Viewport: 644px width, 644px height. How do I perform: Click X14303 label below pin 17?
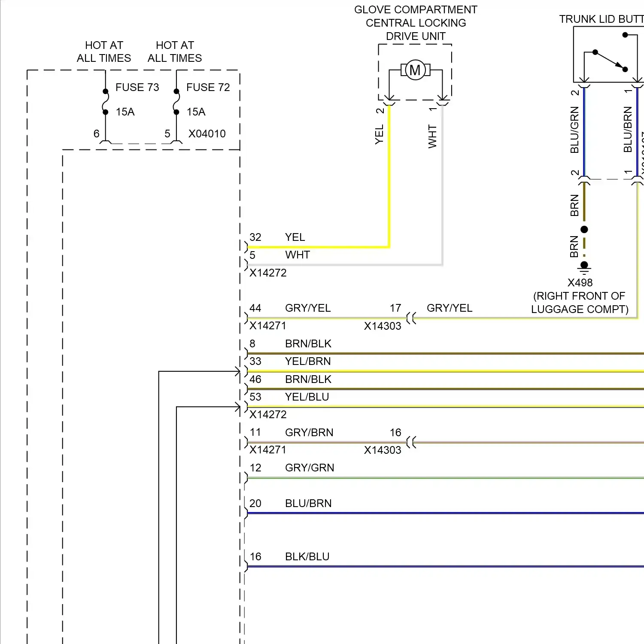pyautogui.click(x=383, y=326)
